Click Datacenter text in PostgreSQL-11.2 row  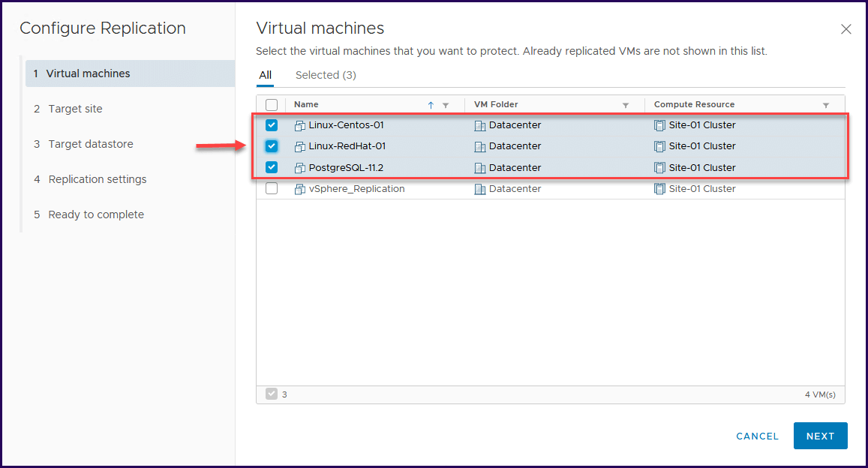pos(515,167)
